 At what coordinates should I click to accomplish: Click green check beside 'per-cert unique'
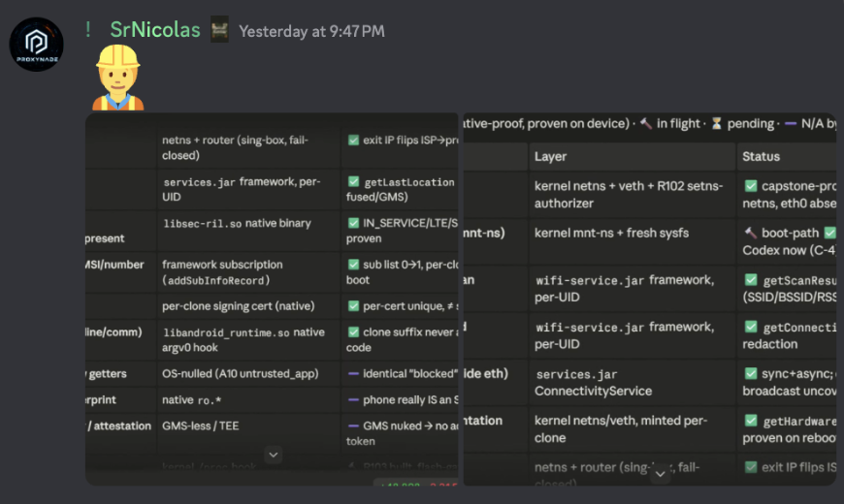pyautogui.click(x=353, y=306)
